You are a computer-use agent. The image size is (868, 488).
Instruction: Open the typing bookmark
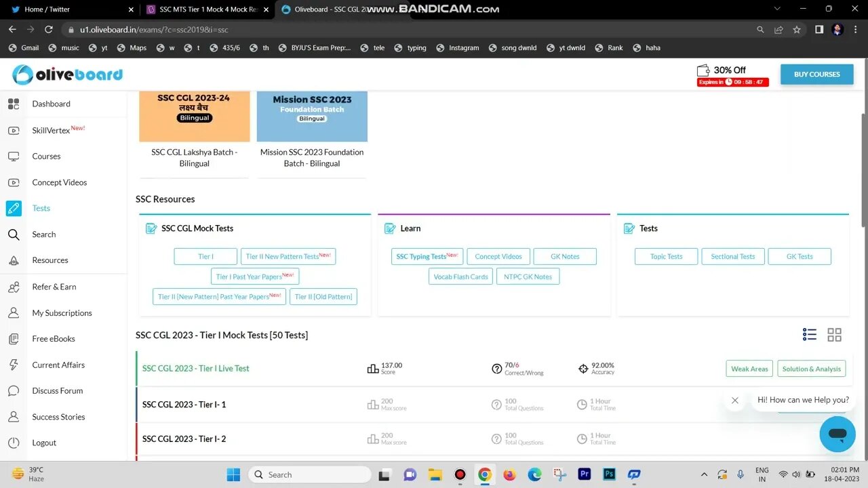[410, 48]
